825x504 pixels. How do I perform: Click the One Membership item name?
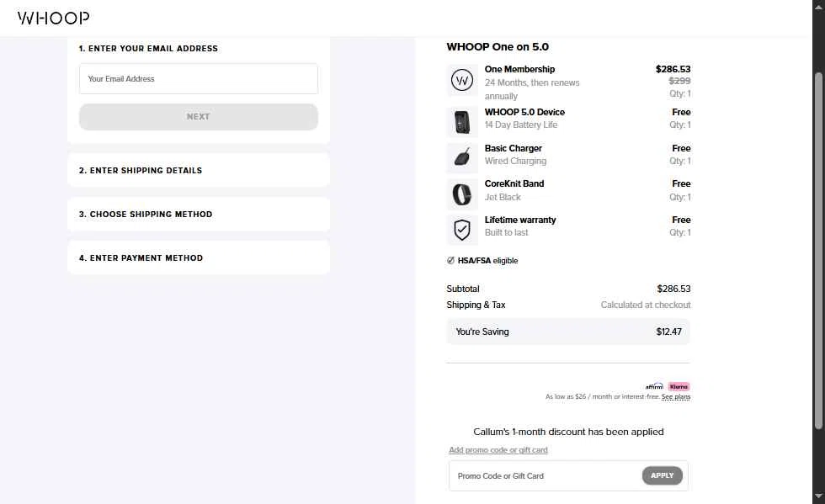519,69
